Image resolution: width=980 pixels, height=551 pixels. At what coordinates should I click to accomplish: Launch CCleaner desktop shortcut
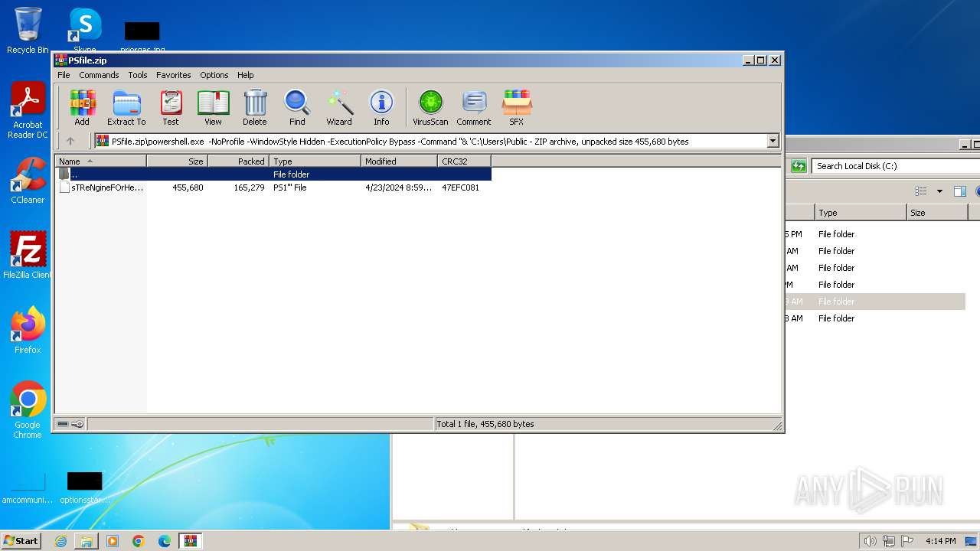pos(28,181)
